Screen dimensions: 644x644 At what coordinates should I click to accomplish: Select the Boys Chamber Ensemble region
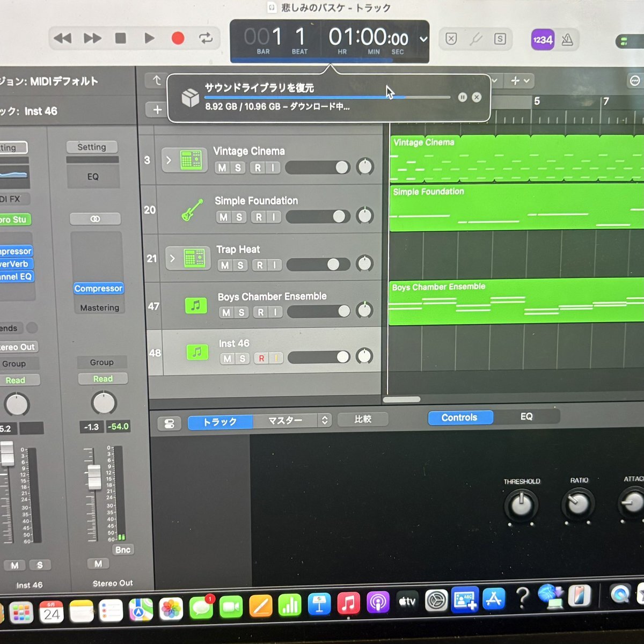[x=516, y=303]
